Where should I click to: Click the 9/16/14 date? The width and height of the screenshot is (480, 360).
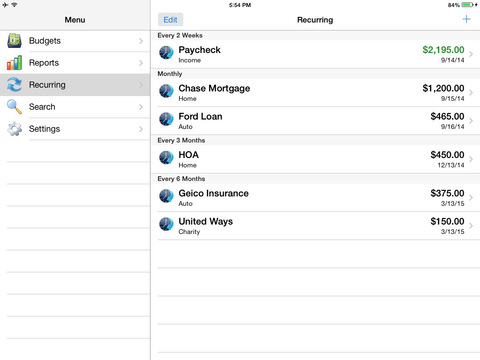[x=452, y=127]
